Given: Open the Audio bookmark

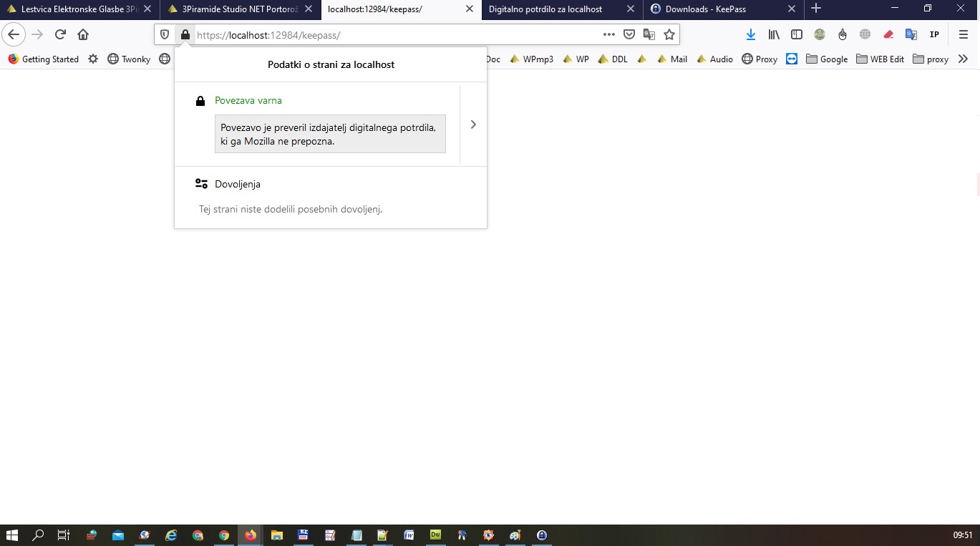Looking at the screenshot, I should tap(714, 59).
